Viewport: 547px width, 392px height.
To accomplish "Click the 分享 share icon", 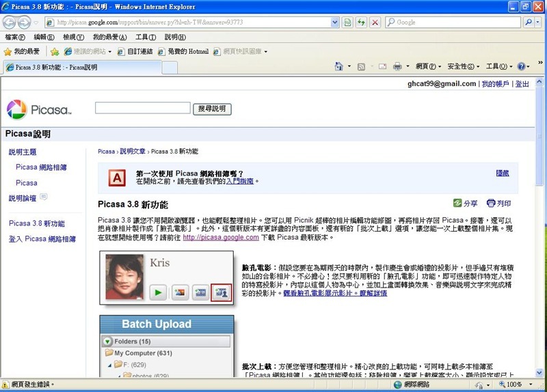I will 457,204.
